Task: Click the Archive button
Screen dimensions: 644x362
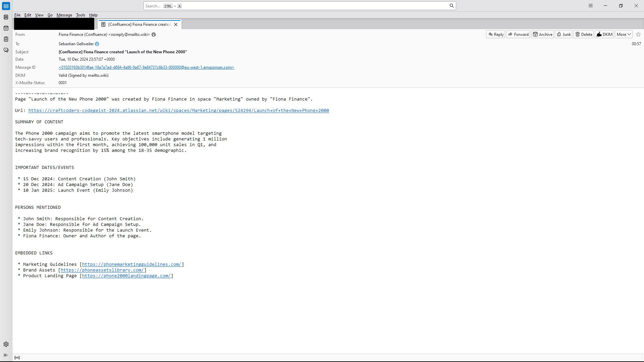Action: pos(542,34)
